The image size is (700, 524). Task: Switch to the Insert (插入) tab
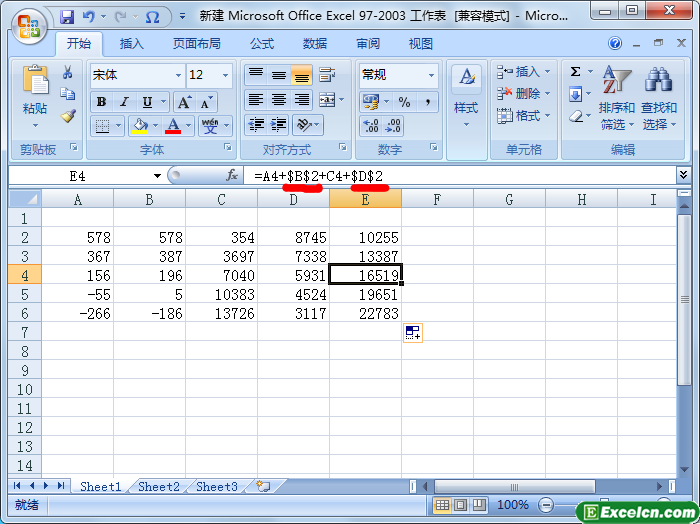pyautogui.click(x=132, y=44)
